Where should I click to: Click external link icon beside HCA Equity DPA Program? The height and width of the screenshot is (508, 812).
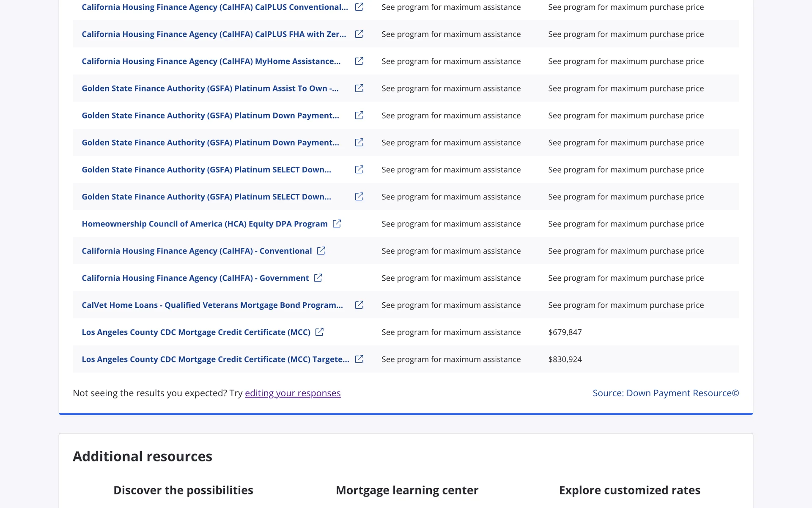tap(337, 224)
